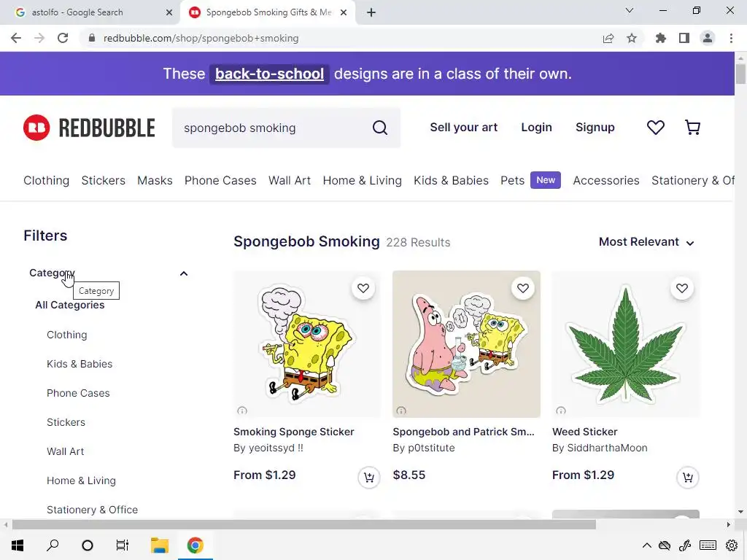Click the Redbubble logo

click(x=89, y=128)
